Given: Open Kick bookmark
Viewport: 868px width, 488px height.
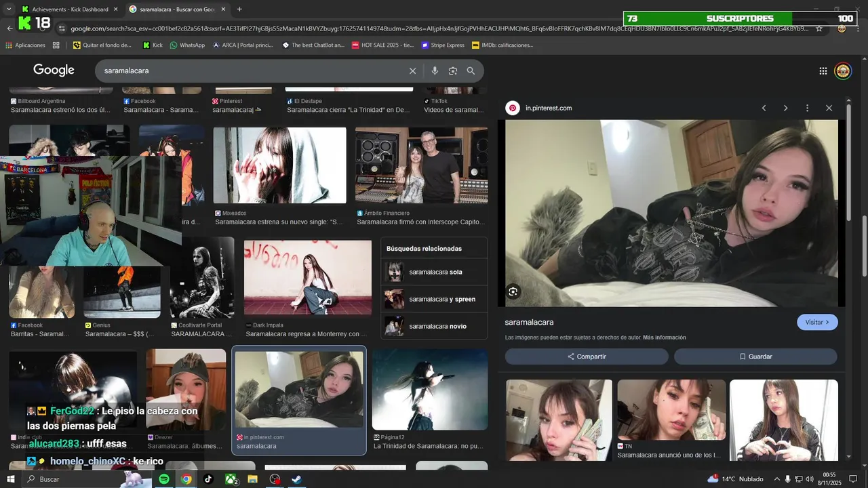Looking at the screenshot, I should point(153,45).
